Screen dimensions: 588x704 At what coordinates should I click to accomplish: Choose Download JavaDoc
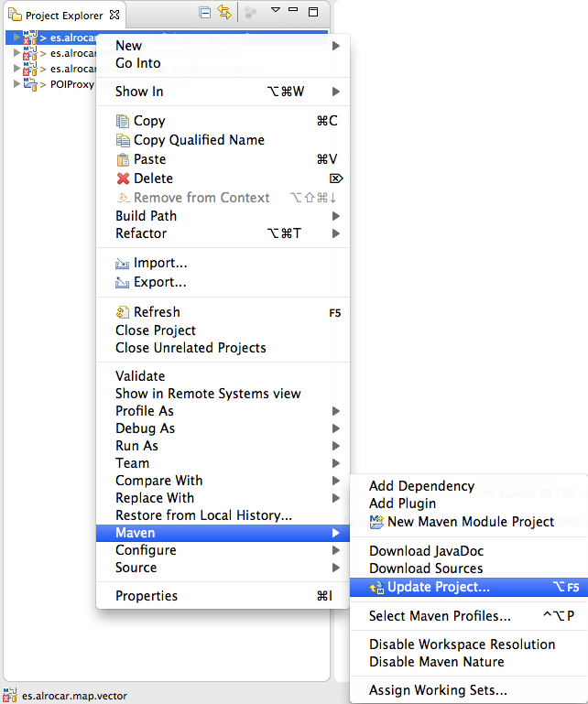(x=469, y=551)
